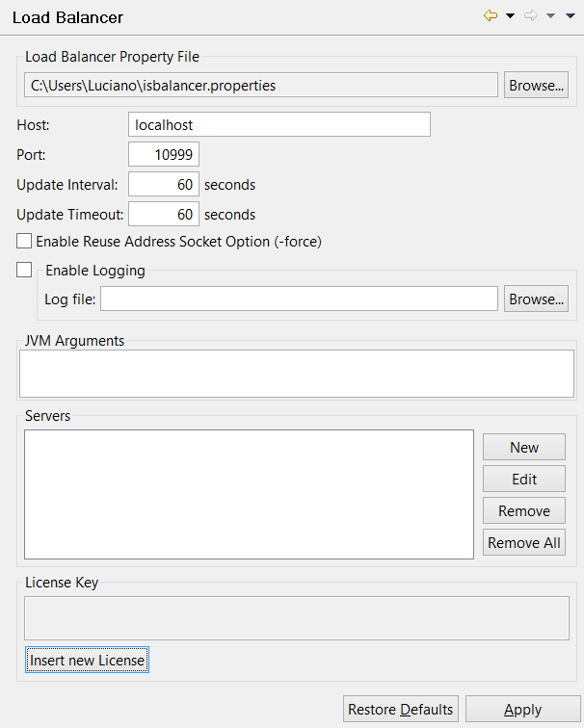Click the yellow back navigation arrow
584x728 pixels.
click(491, 16)
